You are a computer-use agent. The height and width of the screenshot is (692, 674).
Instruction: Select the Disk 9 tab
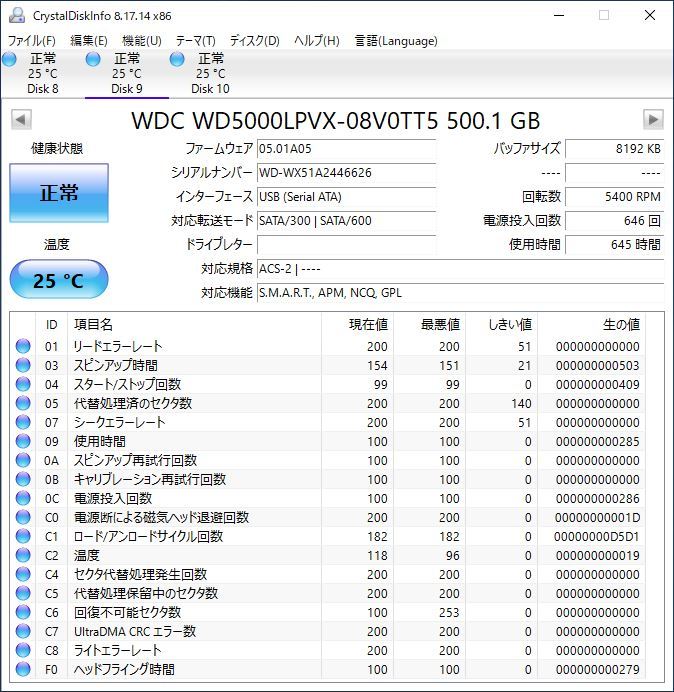[x=127, y=73]
